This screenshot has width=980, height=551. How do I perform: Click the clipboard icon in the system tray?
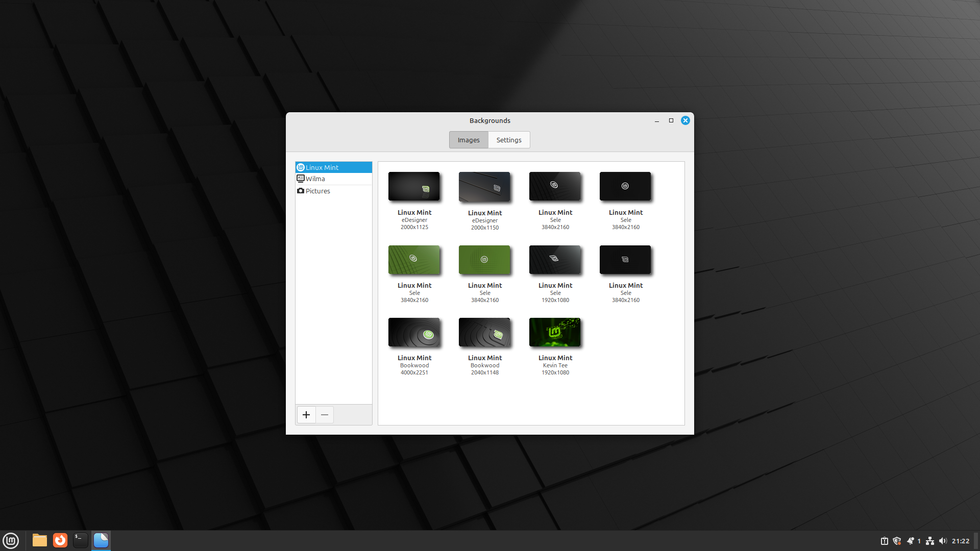point(884,541)
